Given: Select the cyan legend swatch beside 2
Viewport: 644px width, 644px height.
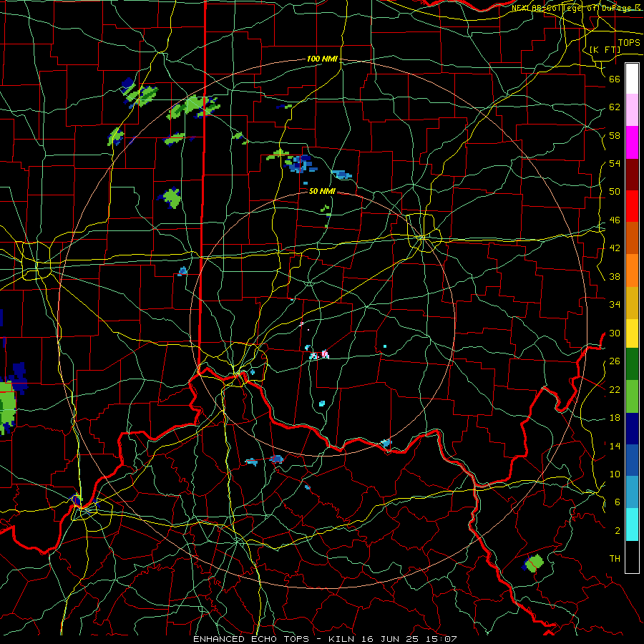Looking at the screenshot, I should coord(632,525).
